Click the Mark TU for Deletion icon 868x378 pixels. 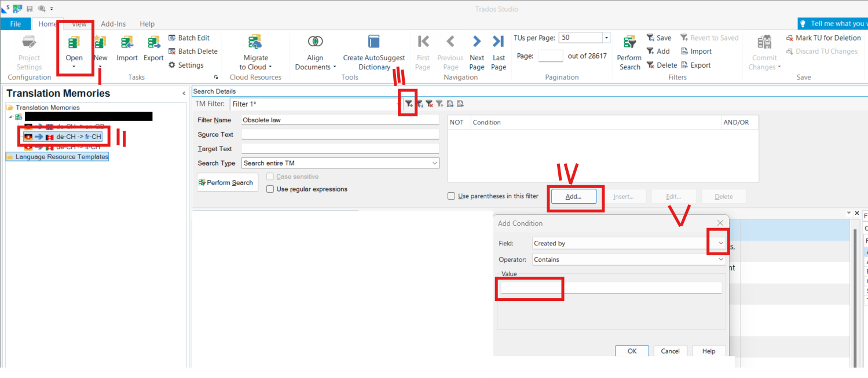pyautogui.click(x=789, y=38)
